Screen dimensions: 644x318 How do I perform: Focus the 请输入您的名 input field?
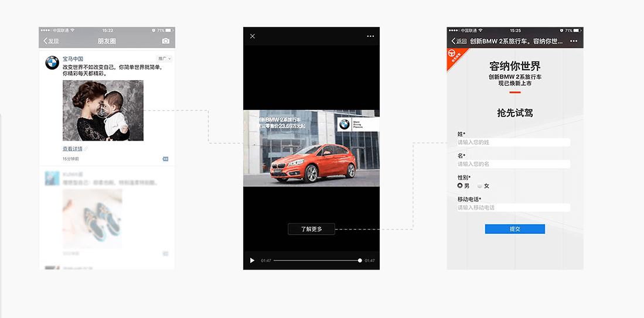click(514, 164)
